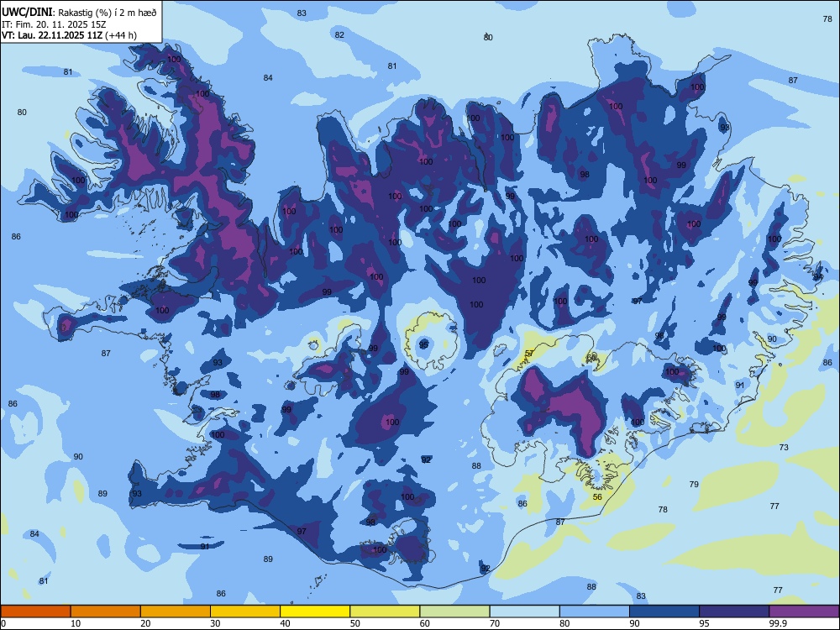Click the humidity value '57' on the map
Screen dimensions: 840x630
[x=529, y=353]
